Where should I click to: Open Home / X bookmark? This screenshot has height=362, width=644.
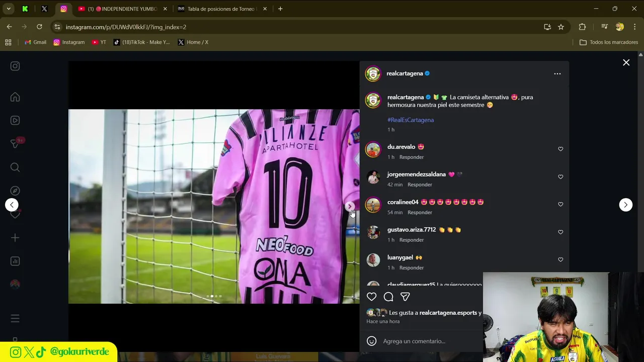click(x=193, y=42)
